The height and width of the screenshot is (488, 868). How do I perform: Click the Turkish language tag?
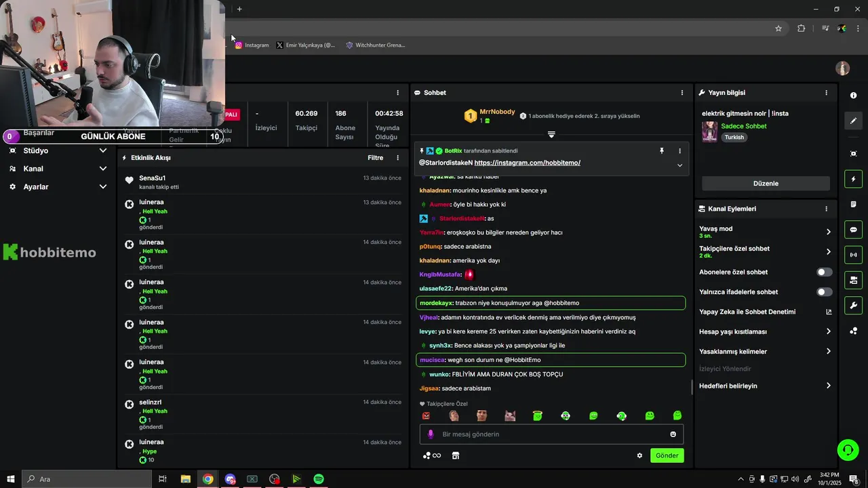[734, 137]
